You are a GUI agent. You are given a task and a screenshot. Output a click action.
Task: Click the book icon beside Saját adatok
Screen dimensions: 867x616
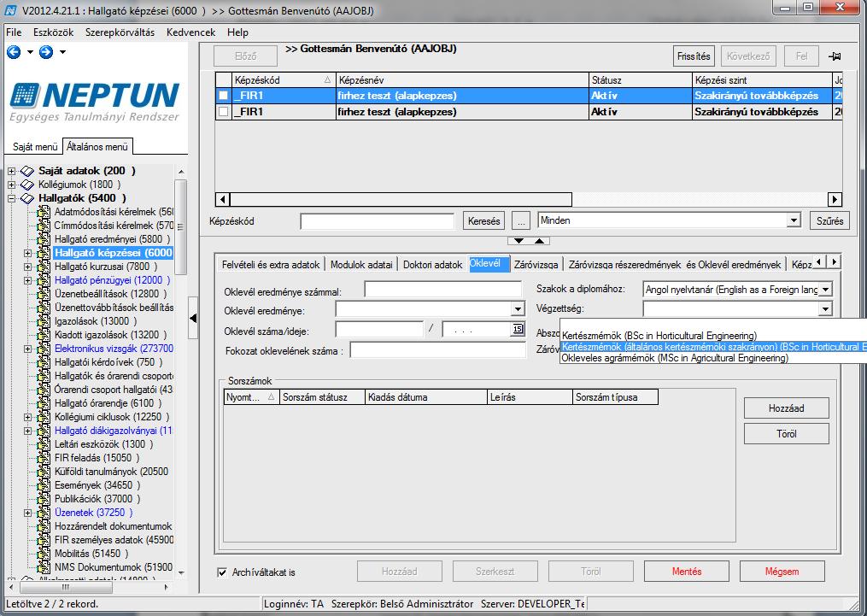[27, 171]
